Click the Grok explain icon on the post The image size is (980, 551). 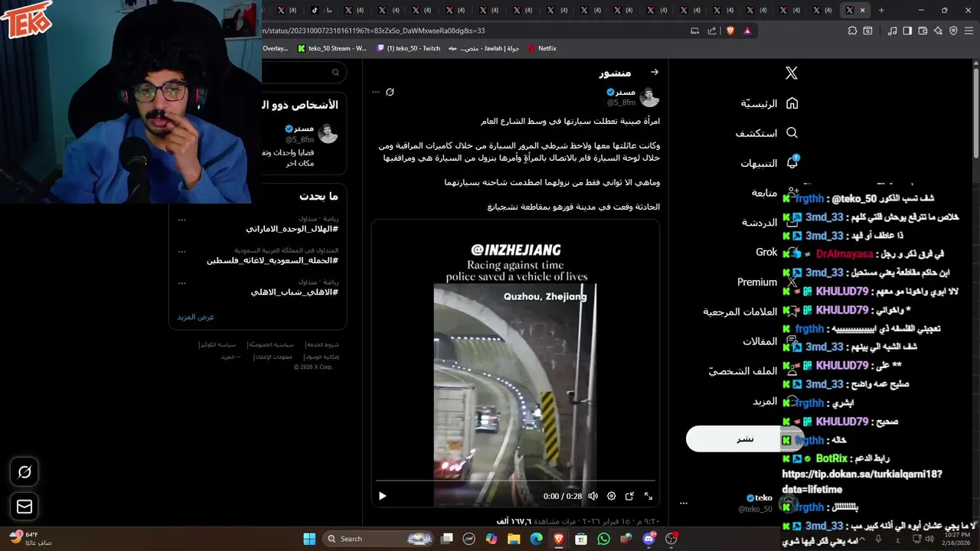(390, 92)
